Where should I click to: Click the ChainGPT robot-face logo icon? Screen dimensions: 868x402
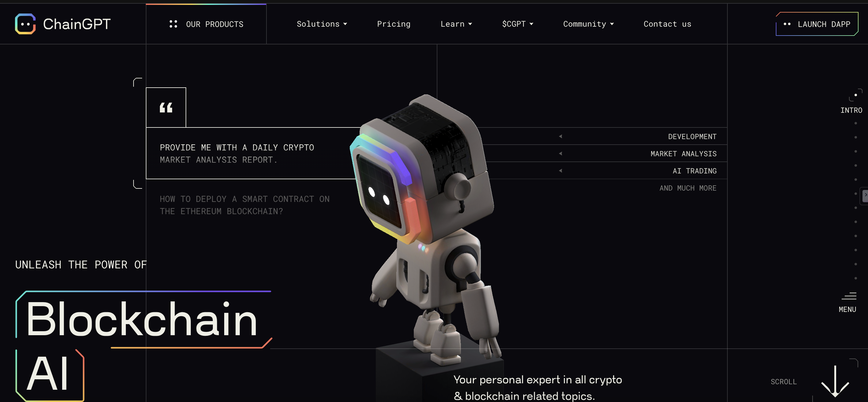pos(25,24)
